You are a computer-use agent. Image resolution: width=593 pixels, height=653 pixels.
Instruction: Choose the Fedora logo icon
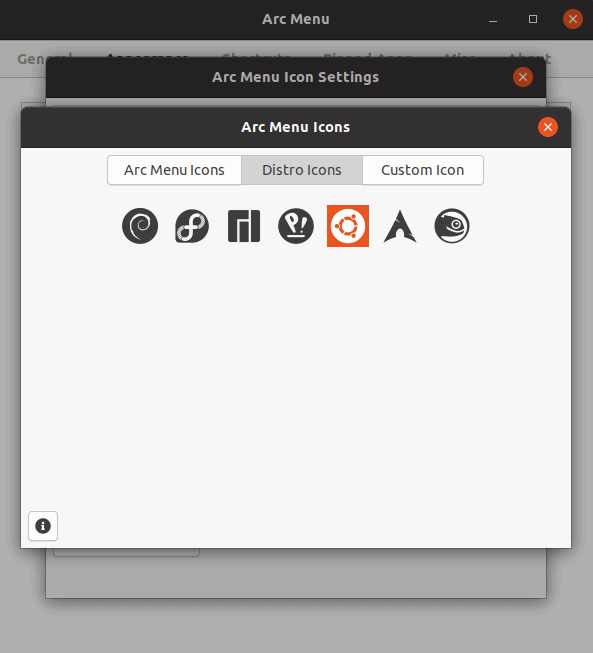(x=192, y=226)
